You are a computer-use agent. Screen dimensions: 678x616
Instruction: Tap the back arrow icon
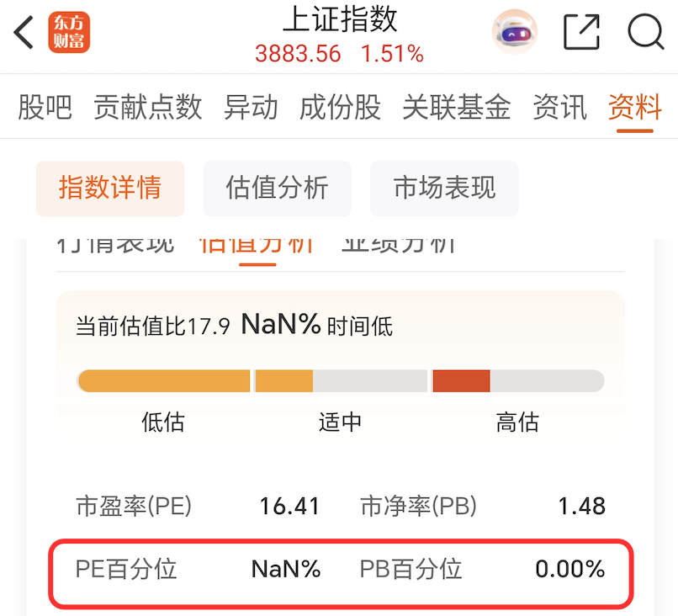click(x=24, y=33)
